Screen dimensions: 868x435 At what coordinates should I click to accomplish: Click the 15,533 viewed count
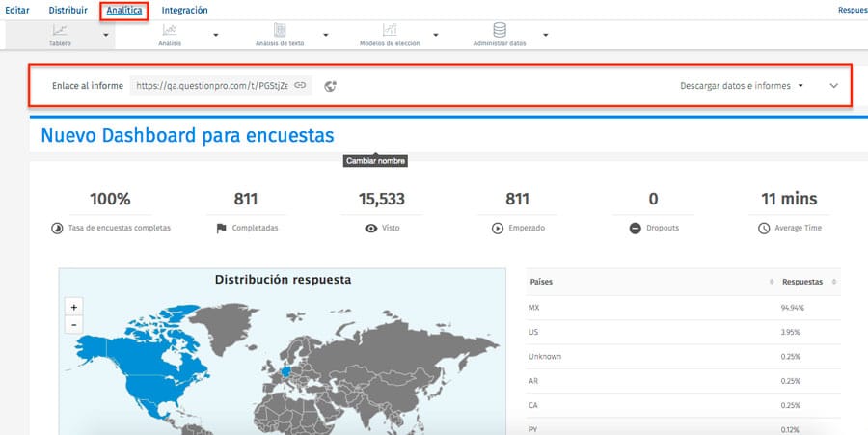[381, 199]
